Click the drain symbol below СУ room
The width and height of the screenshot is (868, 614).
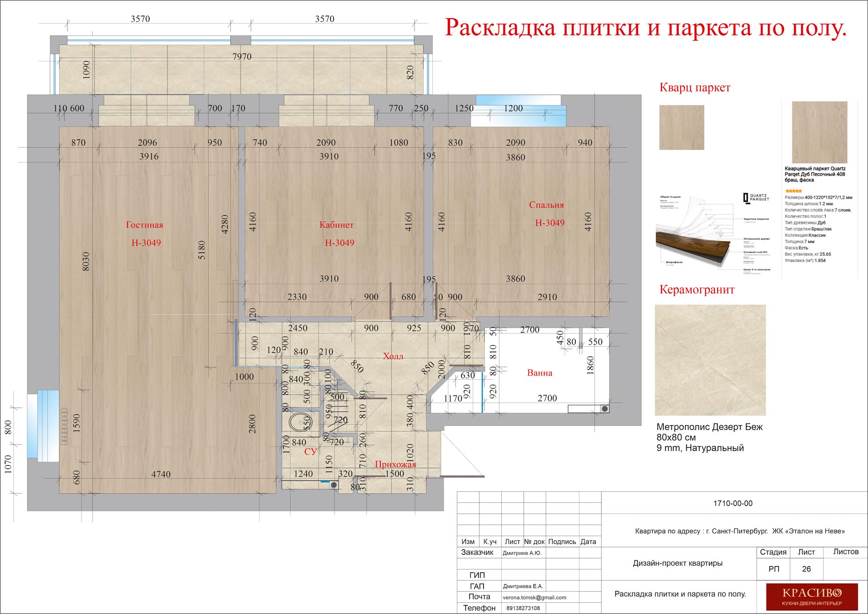(334, 485)
